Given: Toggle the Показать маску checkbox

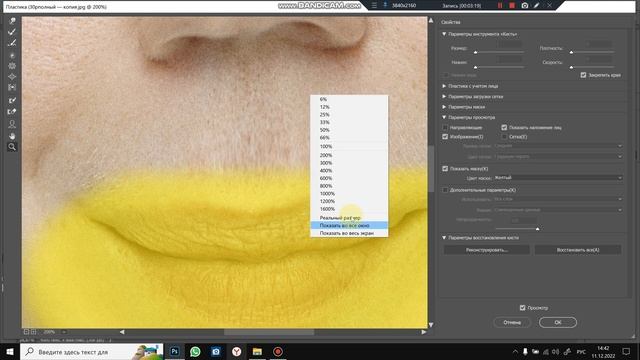Looking at the screenshot, I should 445,169.
